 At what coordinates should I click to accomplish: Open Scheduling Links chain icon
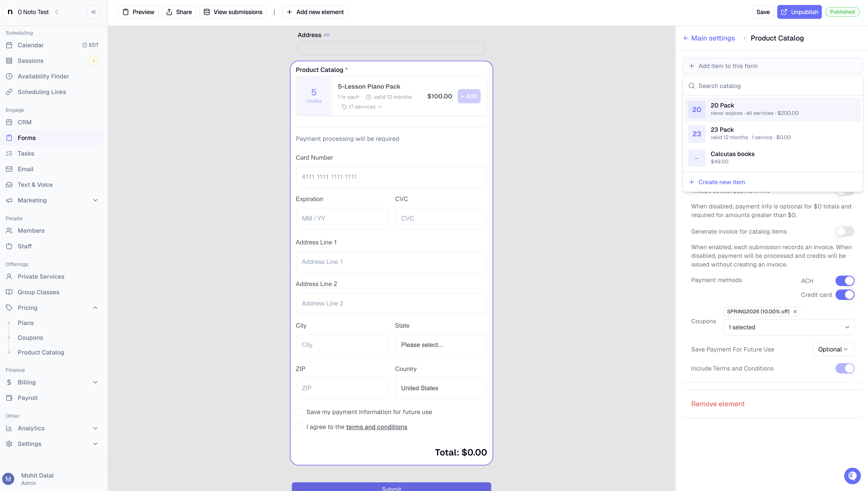pyautogui.click(x=9, y=92)
